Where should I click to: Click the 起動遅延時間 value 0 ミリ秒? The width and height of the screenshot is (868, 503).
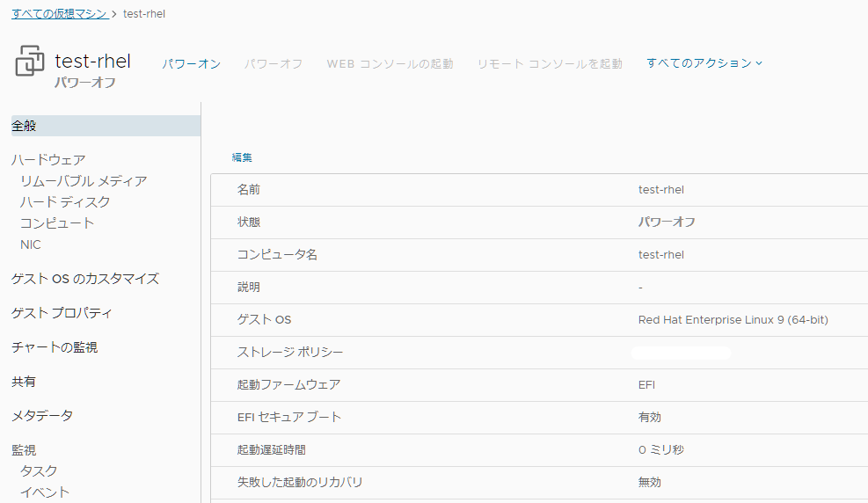pos(661,450)
